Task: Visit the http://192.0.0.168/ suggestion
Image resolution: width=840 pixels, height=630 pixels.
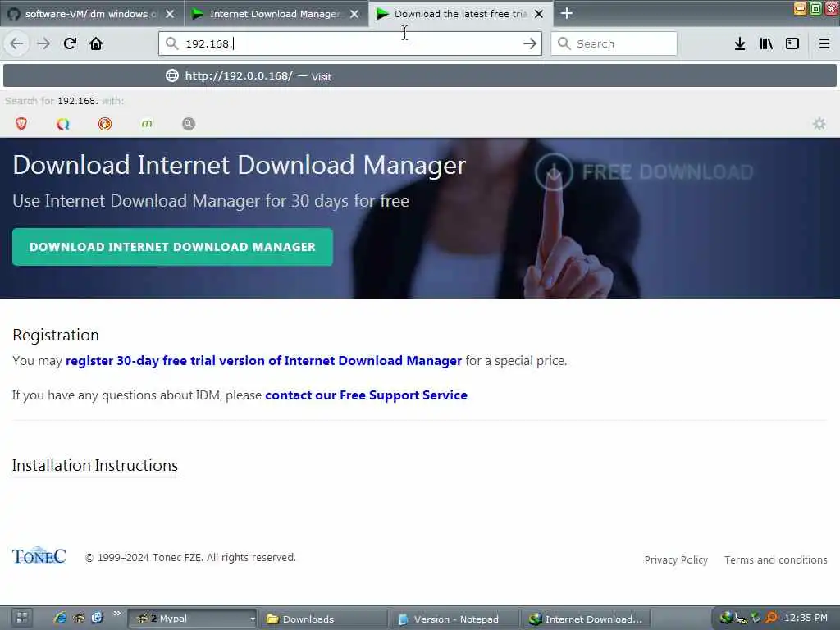Action: (419, 76)
